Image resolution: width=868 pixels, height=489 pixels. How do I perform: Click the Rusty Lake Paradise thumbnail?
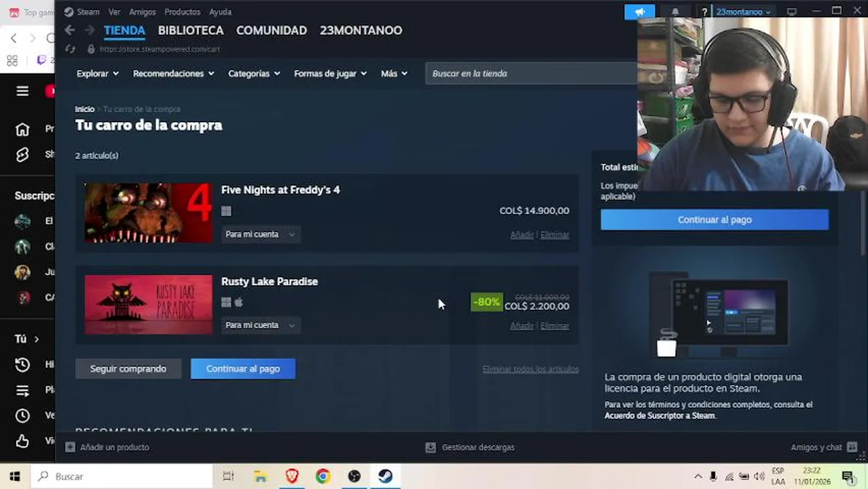tap(149, 305)
